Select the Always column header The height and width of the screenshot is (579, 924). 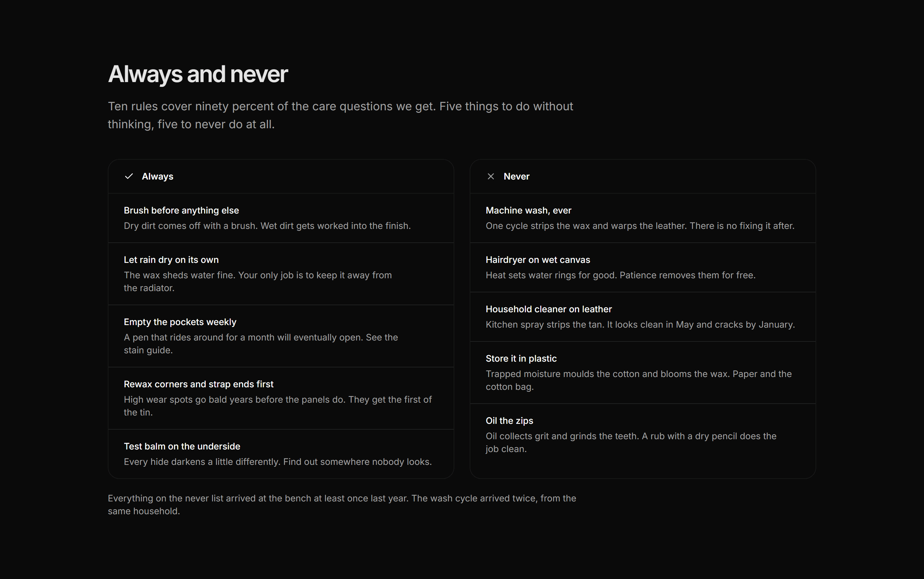pyautogui.click(x=281, y=177)
